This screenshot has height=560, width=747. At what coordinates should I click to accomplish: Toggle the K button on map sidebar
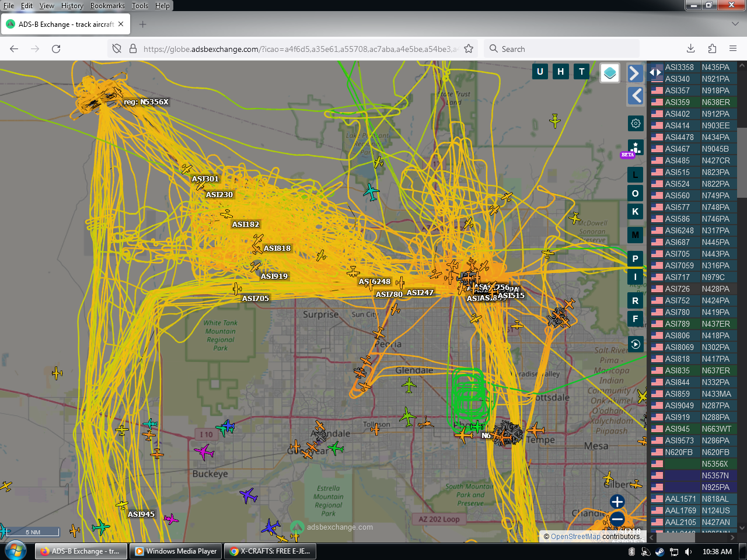[636, 211]
